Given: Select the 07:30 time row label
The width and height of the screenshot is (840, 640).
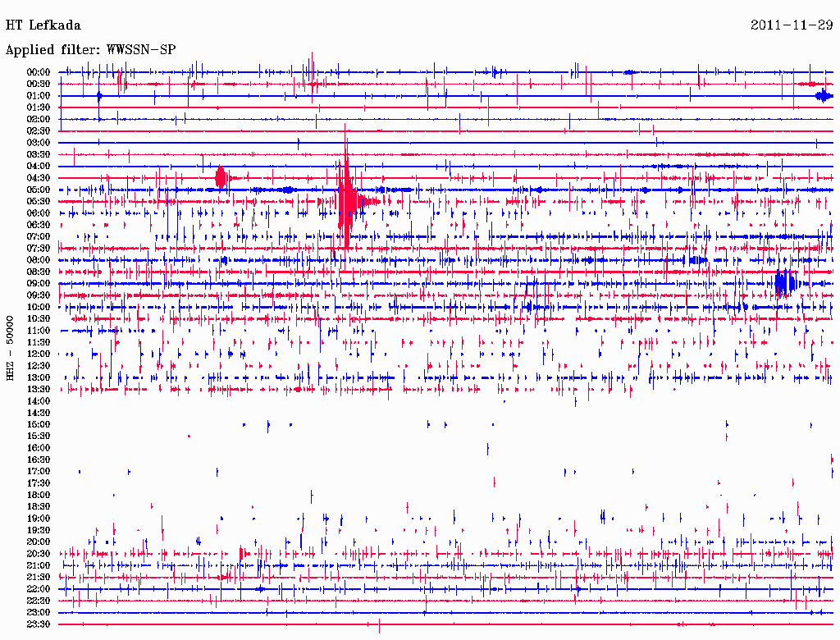Looking at the screenshot, I should click(39, 249).
